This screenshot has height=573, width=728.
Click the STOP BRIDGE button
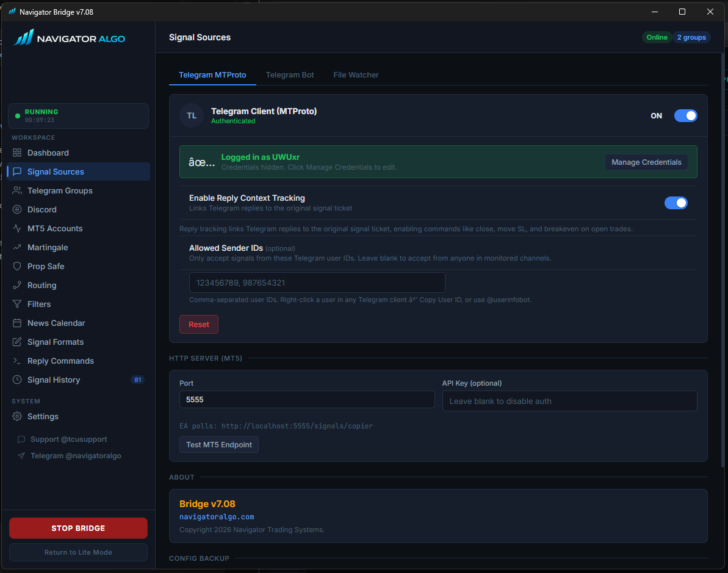point(79,528)
